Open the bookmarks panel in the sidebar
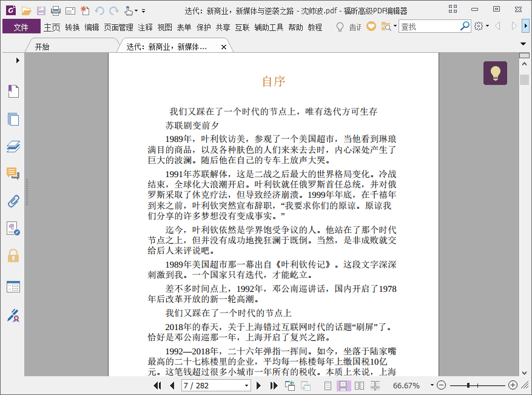Screen dimensions: 532x395 [13, 91]
